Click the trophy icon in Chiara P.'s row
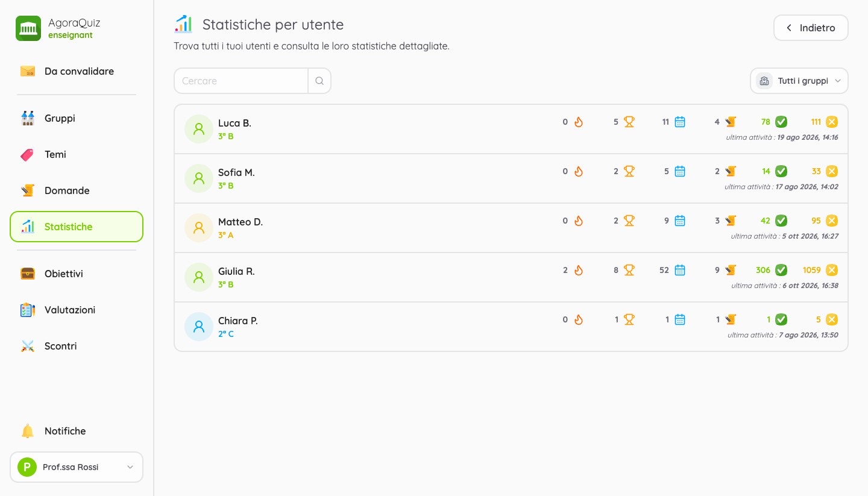 [629, 319]
